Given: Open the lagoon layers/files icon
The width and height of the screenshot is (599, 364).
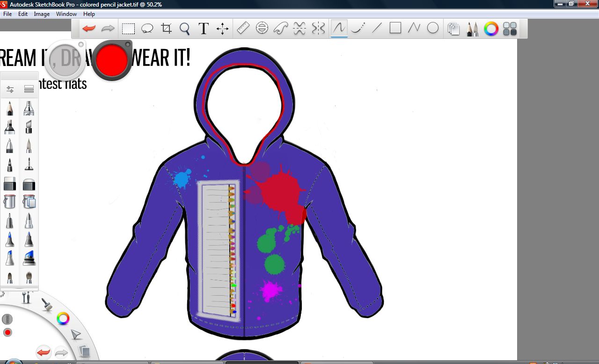Looking at the screenshot, I should click(x=84, y=350).
